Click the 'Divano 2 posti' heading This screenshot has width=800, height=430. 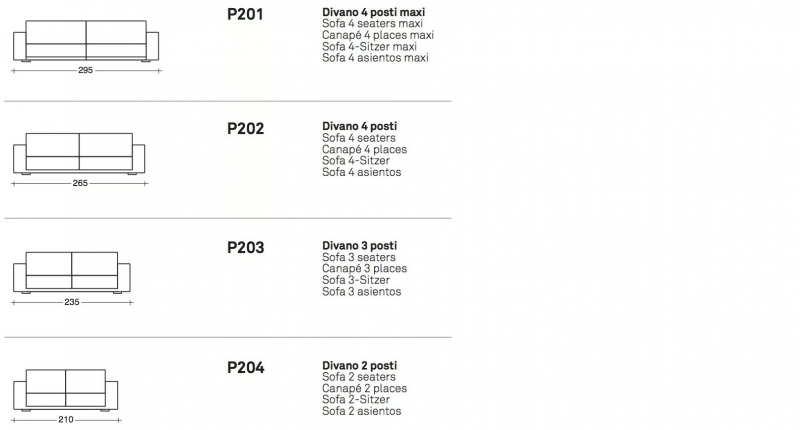point(359,366)
